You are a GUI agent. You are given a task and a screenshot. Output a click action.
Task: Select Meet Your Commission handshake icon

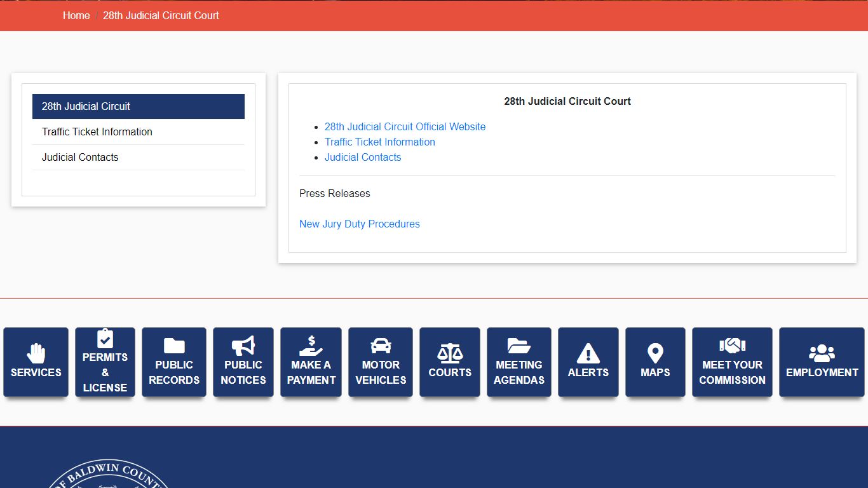pos(732,346)
